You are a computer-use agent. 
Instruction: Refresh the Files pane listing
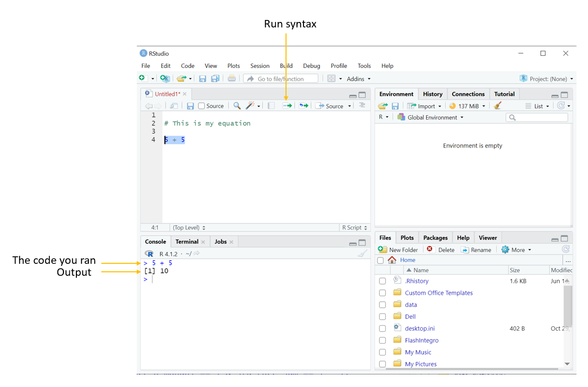(x=566, y=249)
